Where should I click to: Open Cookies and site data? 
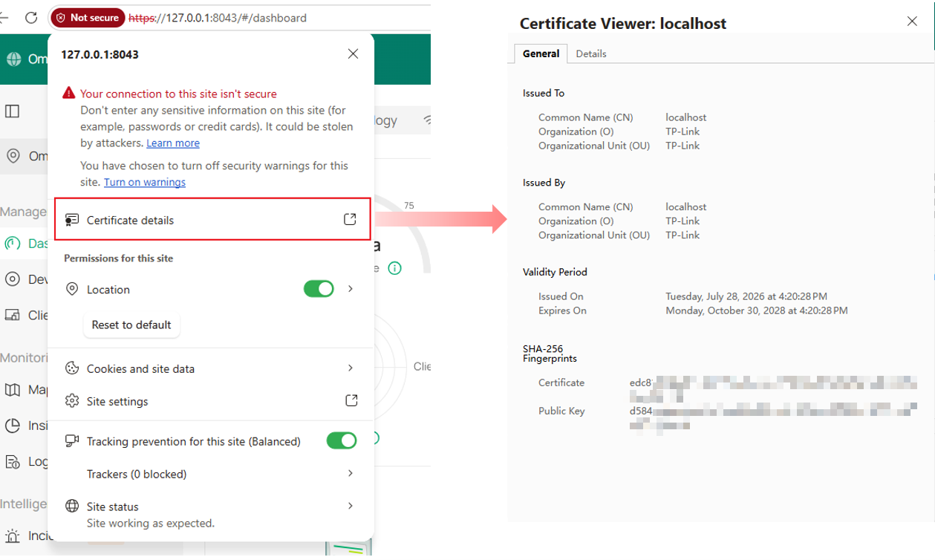point(210,368)
